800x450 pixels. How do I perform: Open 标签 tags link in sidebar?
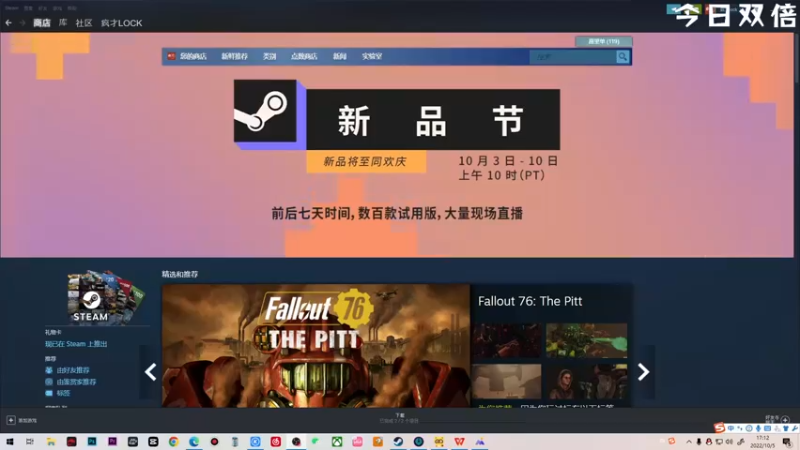click(63, 393)
